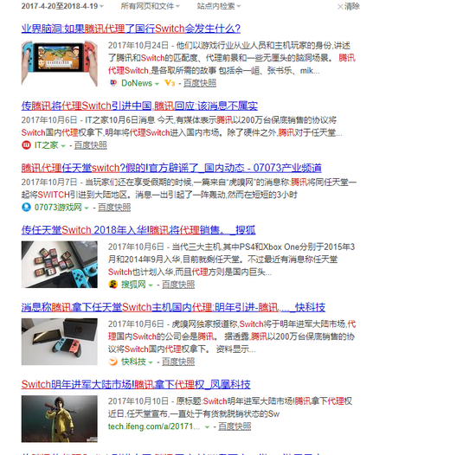Open the tech.ifeng.com/a/20171... URL link
The height and width of the screenshot is (455, 476).
click(154, 426)
